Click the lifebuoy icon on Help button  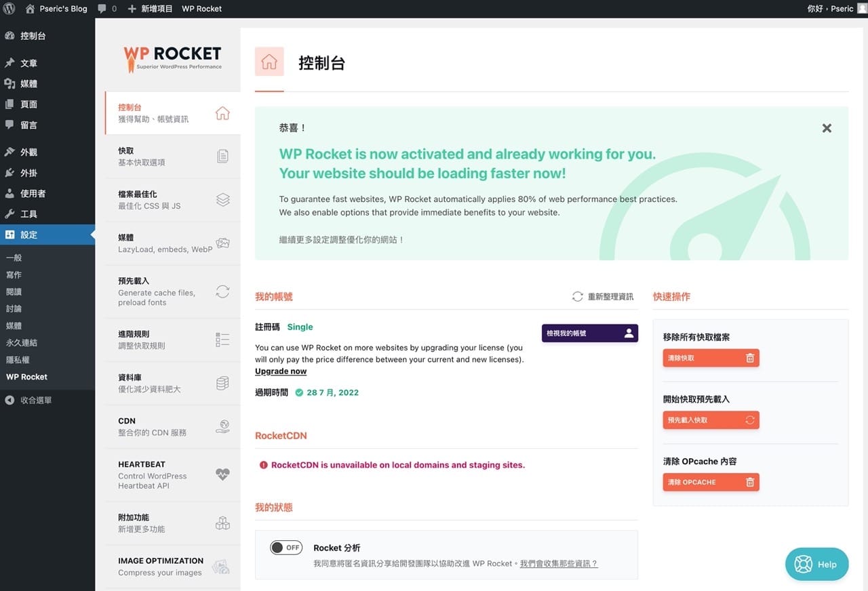coord(804,564)
